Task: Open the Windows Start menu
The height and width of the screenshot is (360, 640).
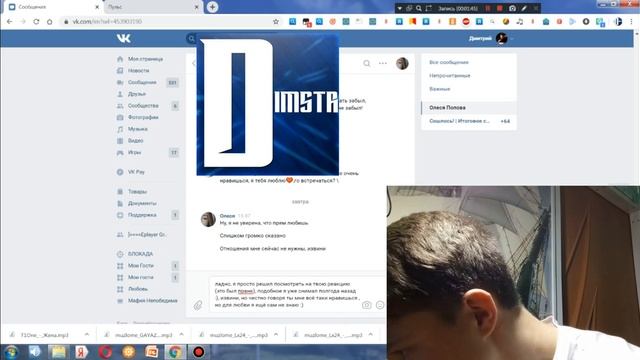Action: pos(11,352)
